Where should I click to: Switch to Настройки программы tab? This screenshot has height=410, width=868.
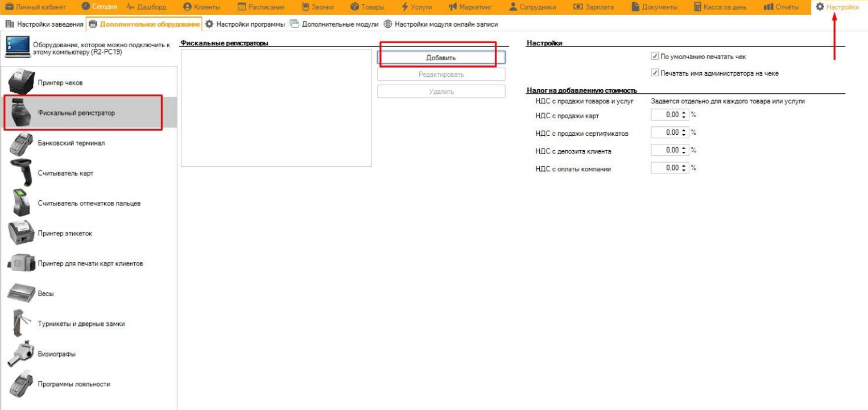(245, 24)
